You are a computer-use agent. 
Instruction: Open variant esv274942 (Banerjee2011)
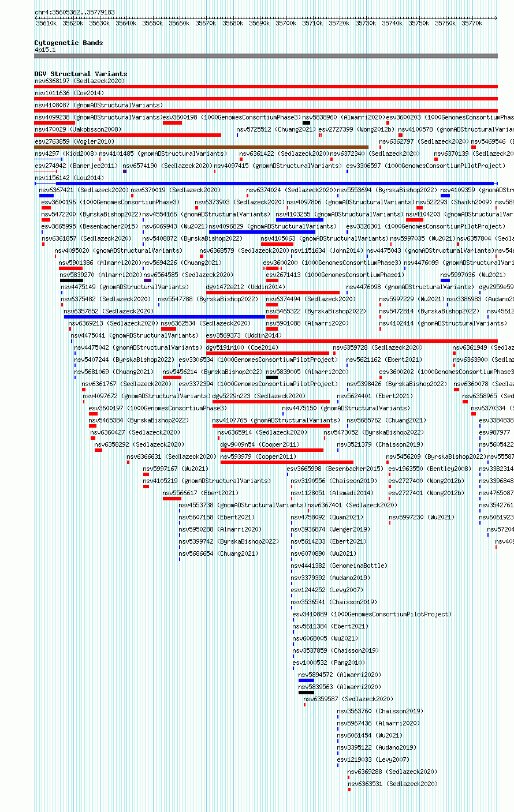point(76,166)
